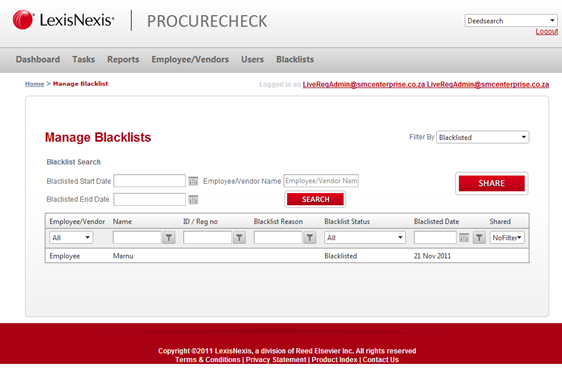Sort by the Name column header
This screenshot has width=562, height=368.
(122, 221)
